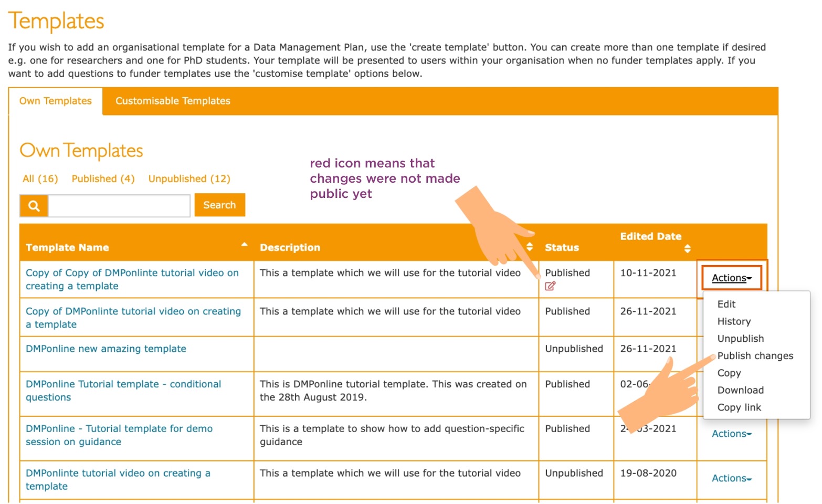Show only Unpublished (12) templates
Screen dimensions: 822x504
click(189, 178)
